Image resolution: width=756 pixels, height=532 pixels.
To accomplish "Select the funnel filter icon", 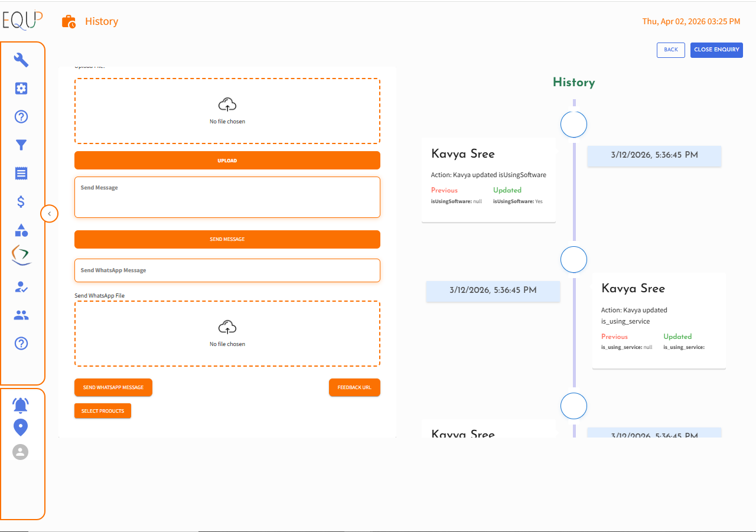I will coord(21,145).
